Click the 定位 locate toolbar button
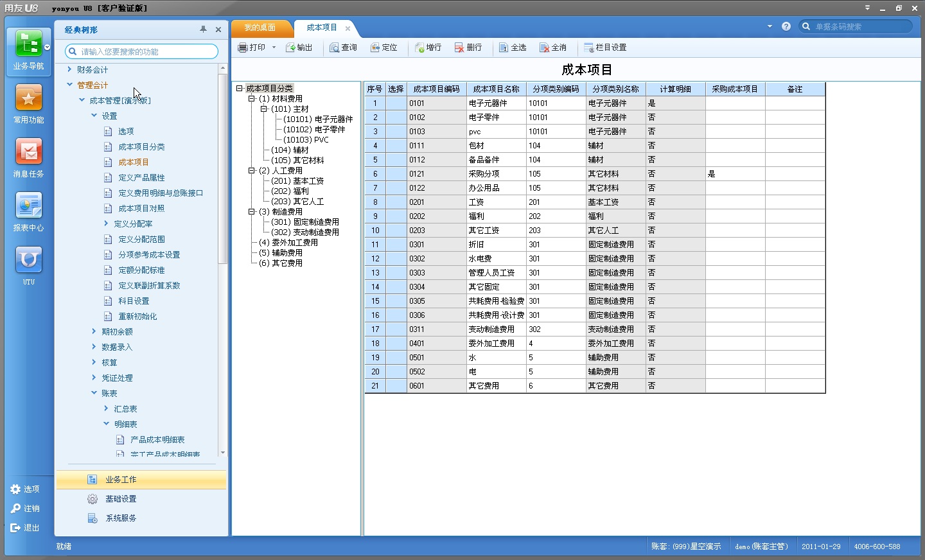 [384, 48]
